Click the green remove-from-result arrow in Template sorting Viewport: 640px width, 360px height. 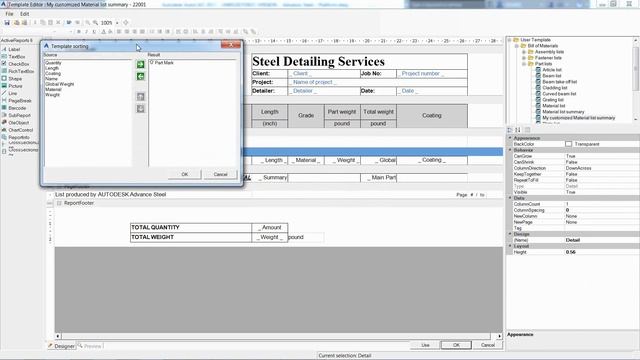coord(140,76)
